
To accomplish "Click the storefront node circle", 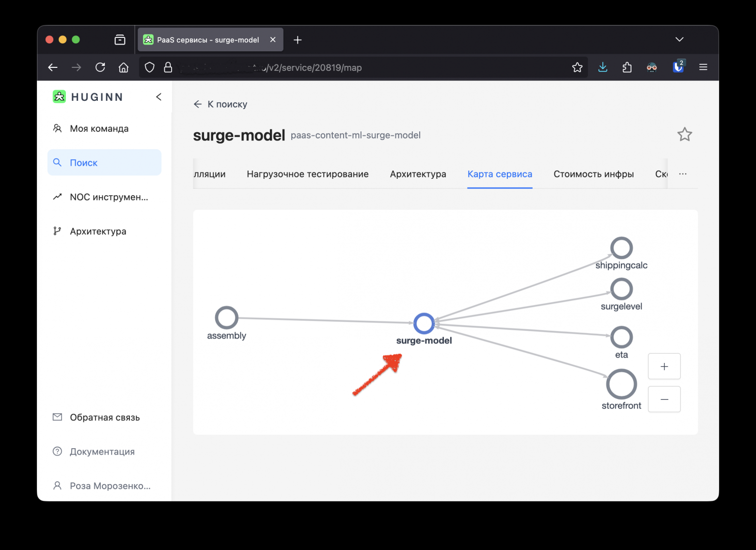I will pos(621,384).
